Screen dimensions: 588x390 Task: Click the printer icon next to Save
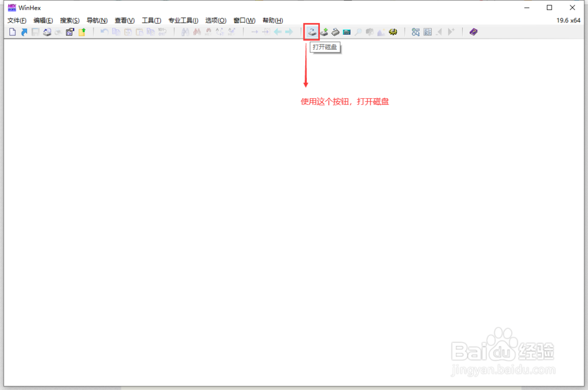[47, 32]
